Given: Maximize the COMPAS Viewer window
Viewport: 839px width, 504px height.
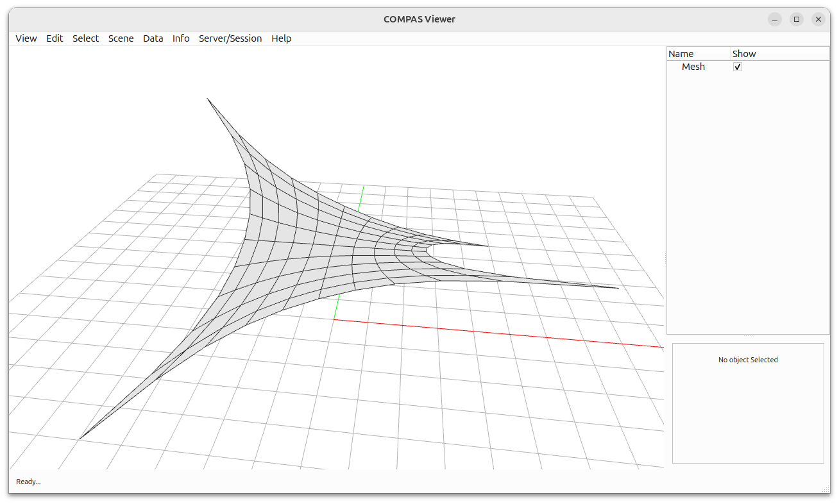Looking at the screenshot, I should point(797,19).
